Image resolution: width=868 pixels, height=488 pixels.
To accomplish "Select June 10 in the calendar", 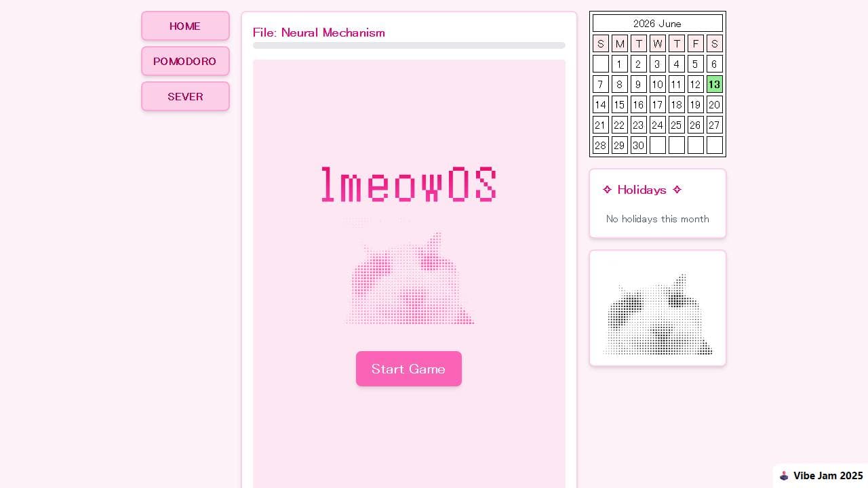I will [x=658, y=84].
